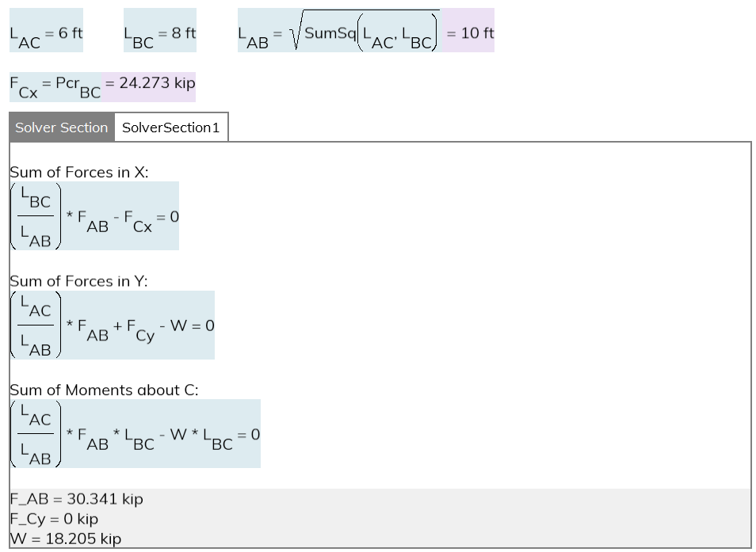Viewport: 756px width, 552px height.
Task: Click the L_AC = 6 ft definition
Action: point(46,33)
